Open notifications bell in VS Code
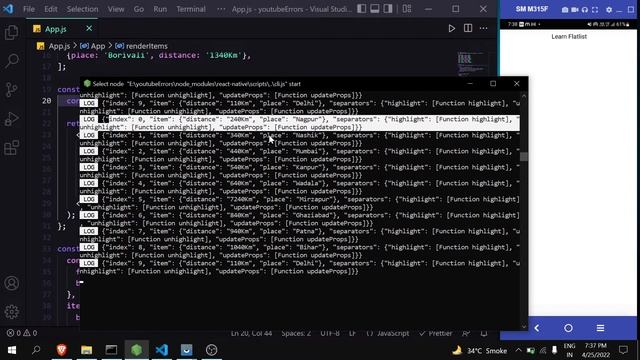The width and height of the screenshot is (640, 360). tap(484, 333)
